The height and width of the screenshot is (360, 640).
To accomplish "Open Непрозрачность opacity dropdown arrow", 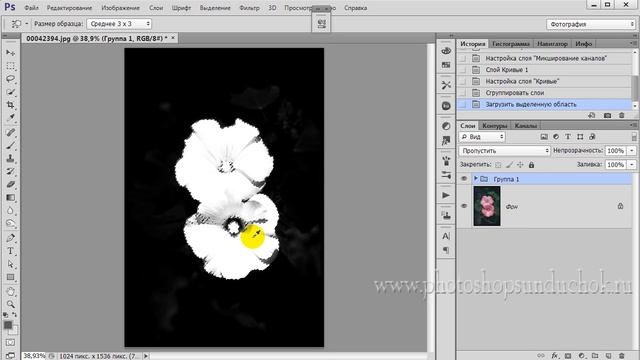I will (x=631, y=151).
